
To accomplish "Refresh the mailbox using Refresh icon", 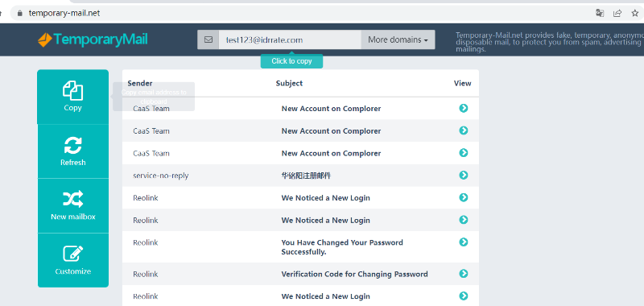I will coord(72,151).
